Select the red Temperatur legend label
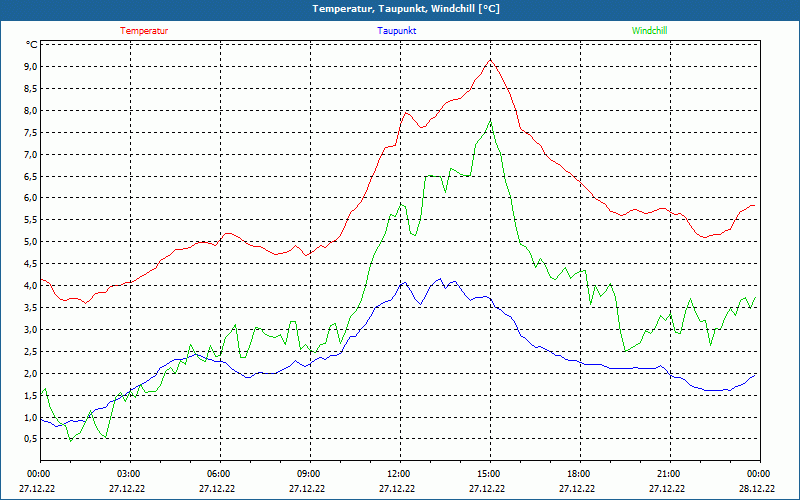The image size is (800, 500). click(144, 30)
